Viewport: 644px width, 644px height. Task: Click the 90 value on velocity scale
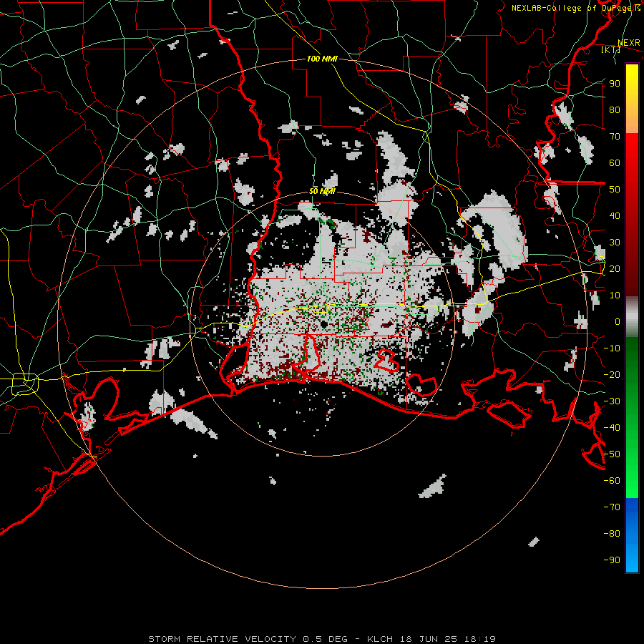point(615,84)
